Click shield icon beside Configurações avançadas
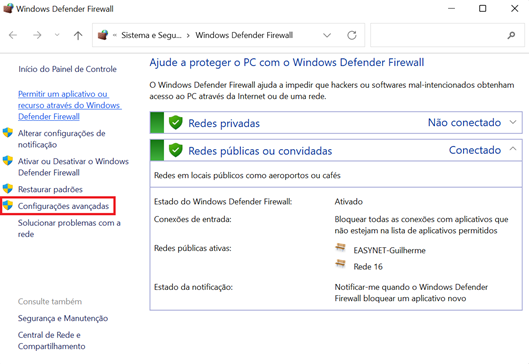This screenshot has width=529, height=364. [x=8, y=205]
